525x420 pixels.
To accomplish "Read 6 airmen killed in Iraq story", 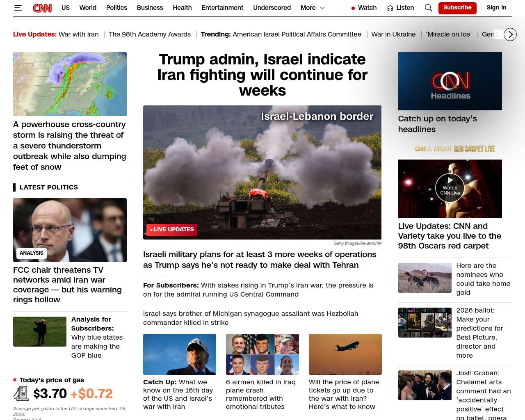I will tap(261, 394).
